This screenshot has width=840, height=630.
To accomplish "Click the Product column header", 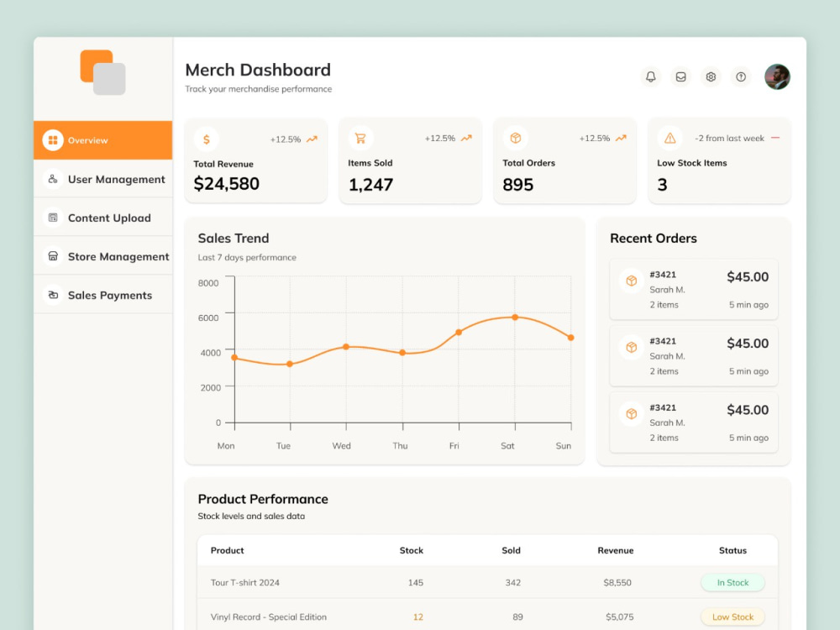I will (227, 550).
